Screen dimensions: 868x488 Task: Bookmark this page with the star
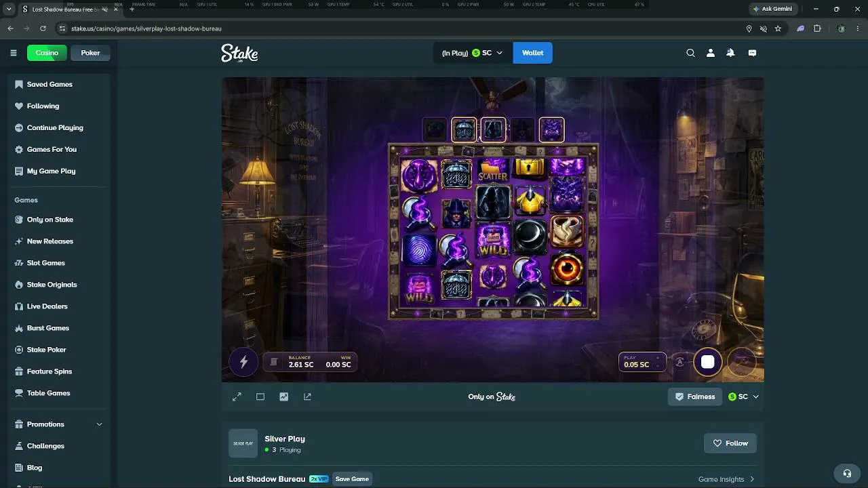click(778, 28)
